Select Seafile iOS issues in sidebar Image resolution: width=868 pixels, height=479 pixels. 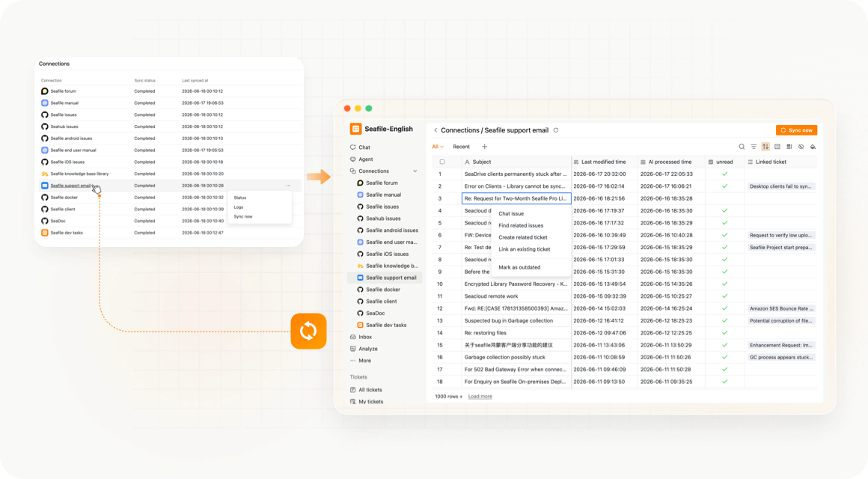pos(387,254)
